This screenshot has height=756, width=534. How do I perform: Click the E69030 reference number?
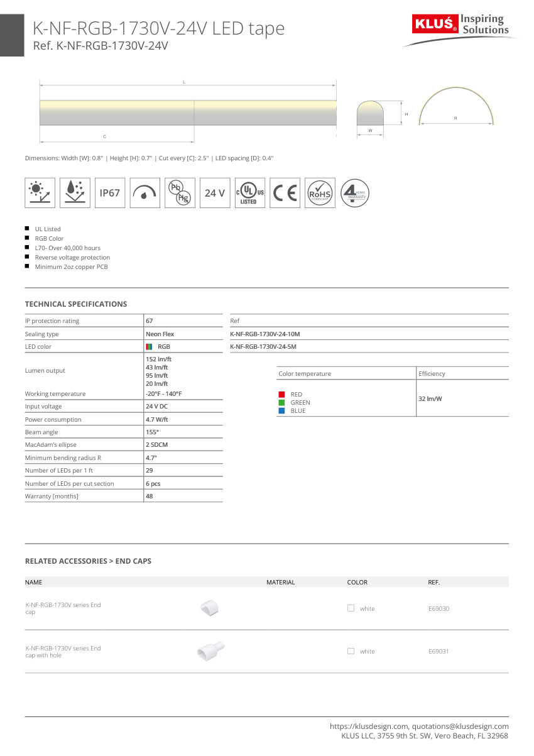coord(439,608)
